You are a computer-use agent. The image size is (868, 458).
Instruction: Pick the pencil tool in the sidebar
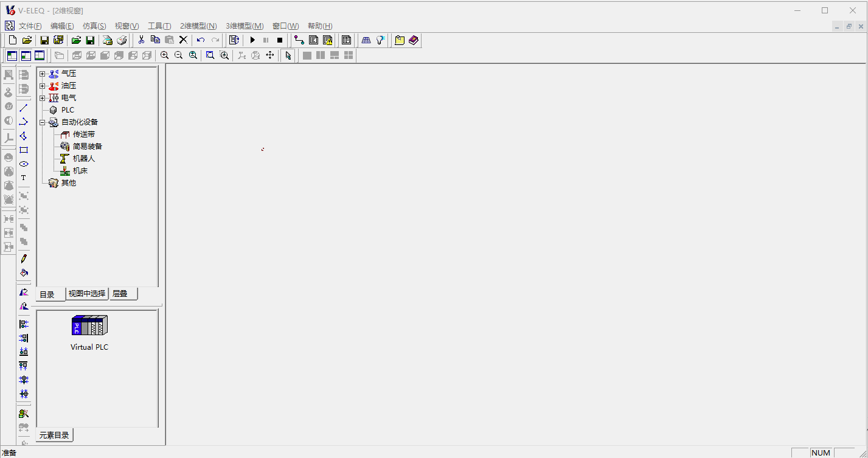(x=24, y=258)
